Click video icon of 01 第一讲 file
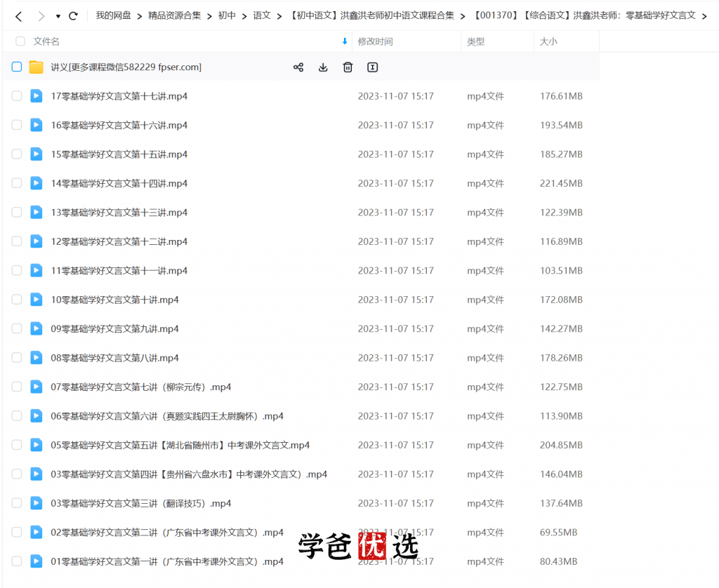Image resolution: width=719 pixels, height=588 pixels. 37,561
